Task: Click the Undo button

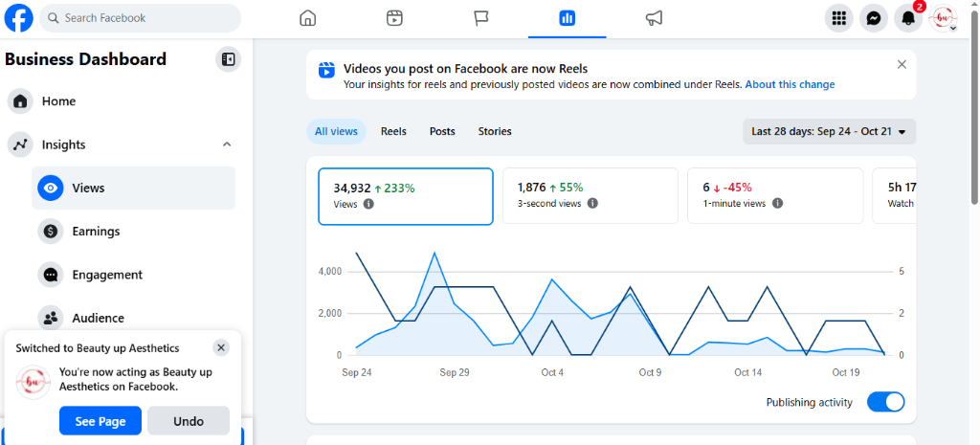Action: [x=189, y=421]
